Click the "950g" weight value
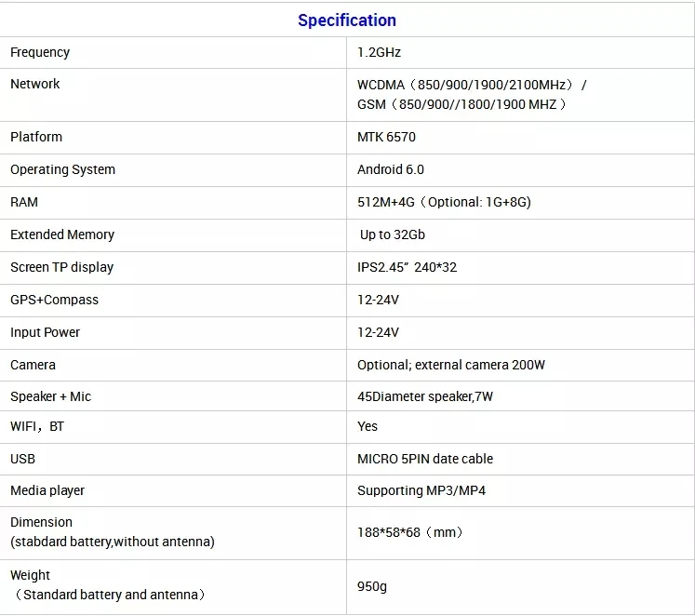This screenshot has width=695, height=616. 372,587
